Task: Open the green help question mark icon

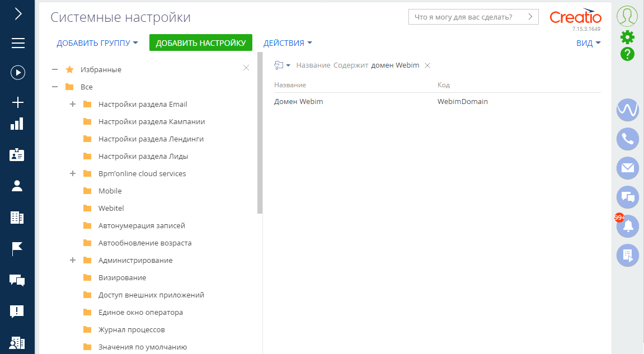Action: [627, 54]
